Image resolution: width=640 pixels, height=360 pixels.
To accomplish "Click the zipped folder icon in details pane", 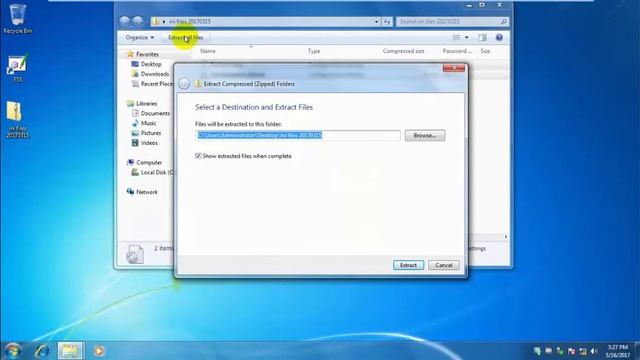I will point(135,254).
